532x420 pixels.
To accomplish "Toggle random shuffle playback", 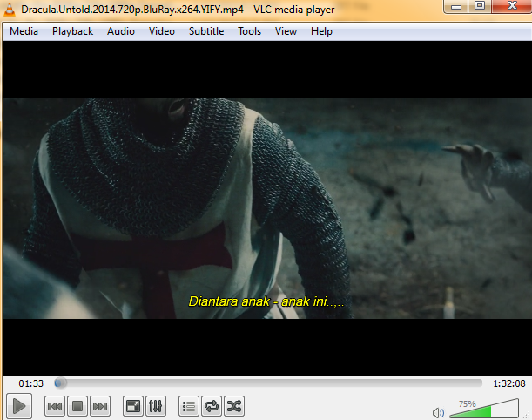I will [234, 406].
